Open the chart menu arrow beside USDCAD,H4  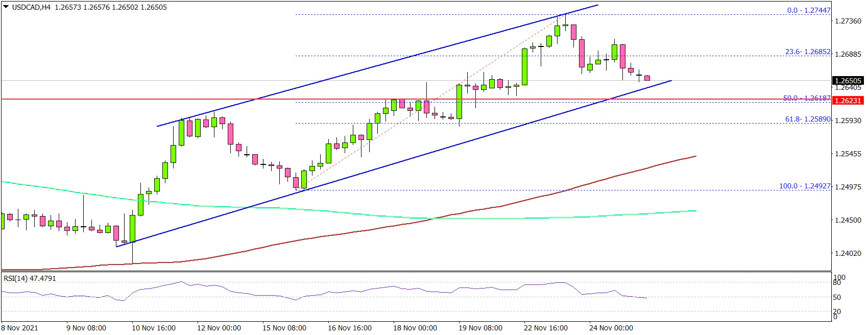coord(6,7)
